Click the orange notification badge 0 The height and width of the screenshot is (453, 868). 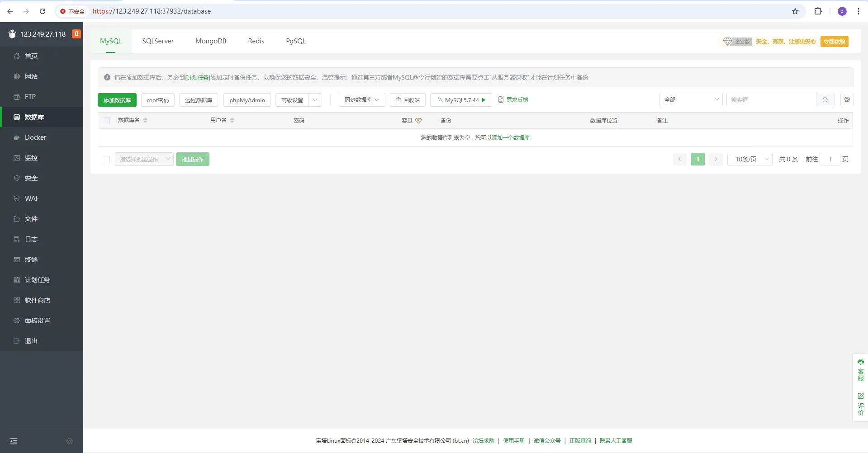pyautogui.click(x=76, y=34)
